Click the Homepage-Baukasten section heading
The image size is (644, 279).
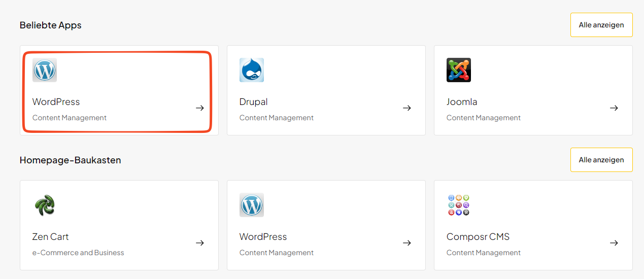point(71,160)
